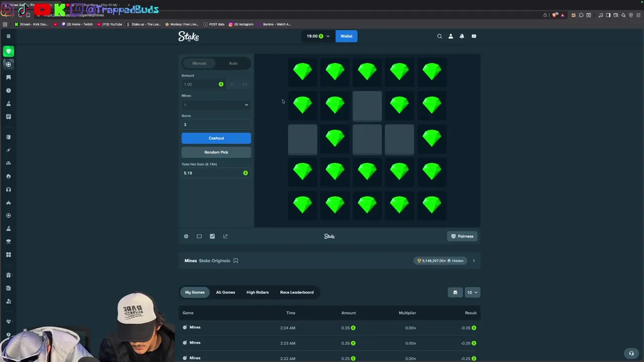The height and width of the screenshot is (362, 644).
Task: Click the Random Pick button
Action: click(216, 152)
